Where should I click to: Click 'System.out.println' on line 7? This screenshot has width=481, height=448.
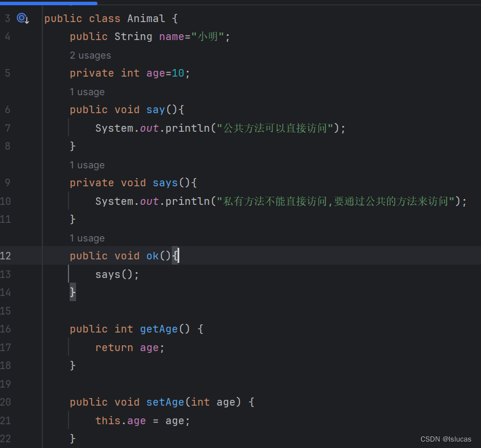point(153,128)
